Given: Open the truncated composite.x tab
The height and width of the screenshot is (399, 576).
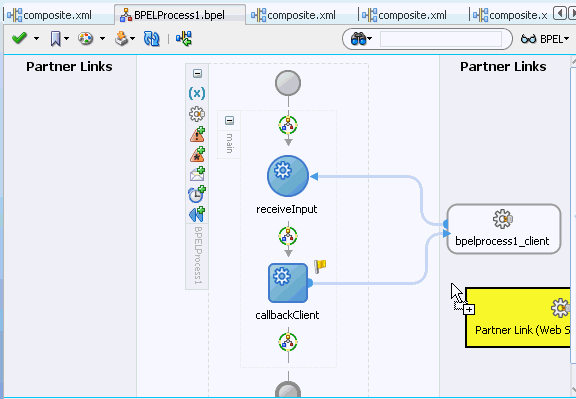Looking at the screenshot, I should [510, 15].
